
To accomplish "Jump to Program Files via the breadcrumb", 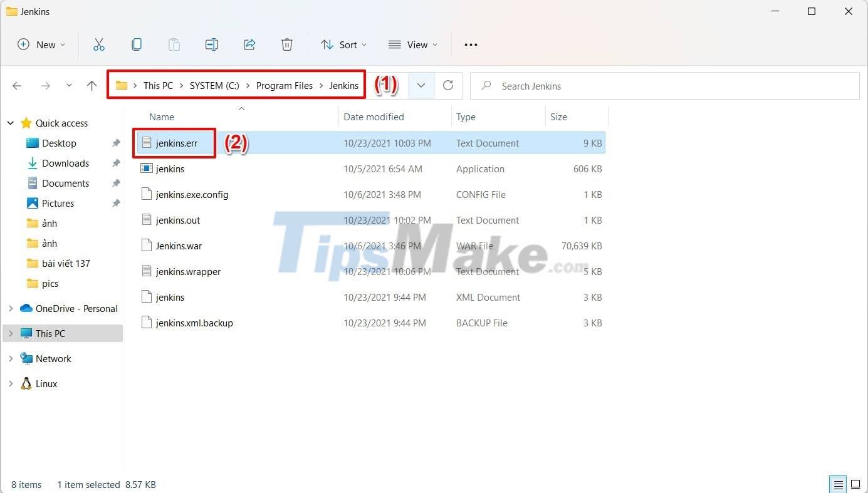I will pos(285,85).
